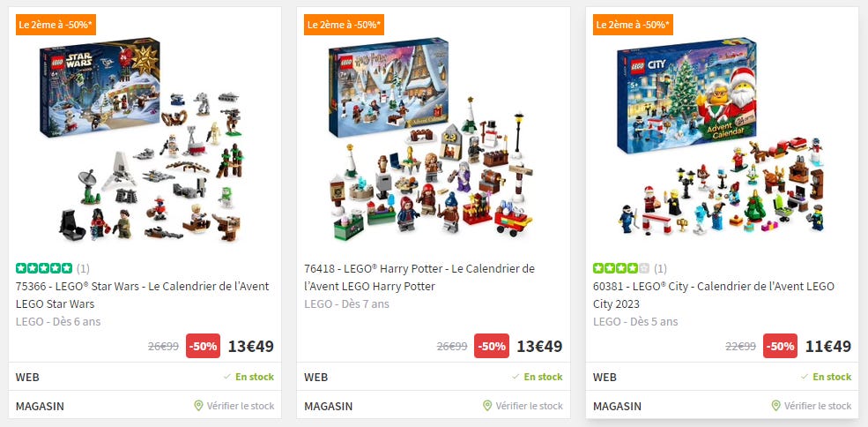
Task: Open the 60381 LEGO City title link
Action: (714, 295)
